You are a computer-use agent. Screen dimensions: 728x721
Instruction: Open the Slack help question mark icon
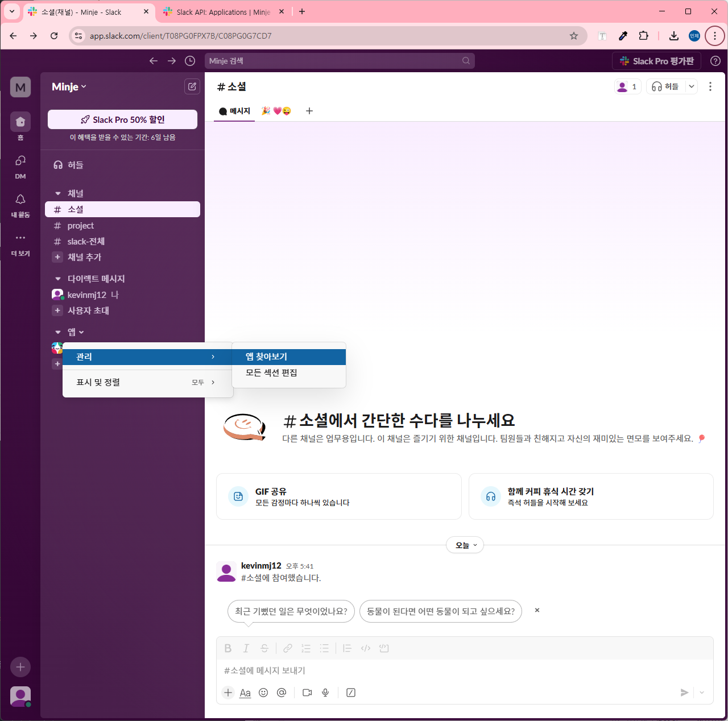(x=715, y=61)
